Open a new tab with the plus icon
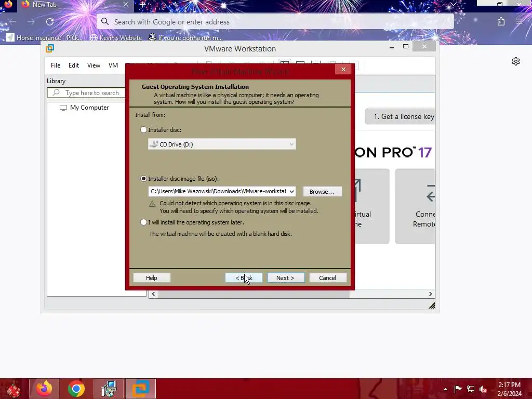 tap(142, 5)
